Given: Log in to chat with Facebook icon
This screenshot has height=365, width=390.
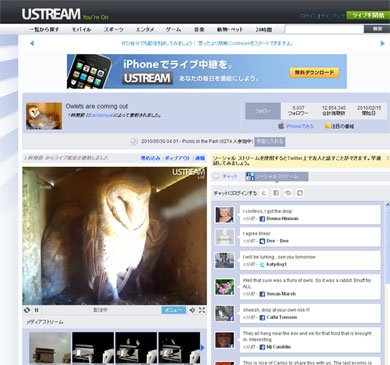Looking at the screenshot, I should (276, 193).
